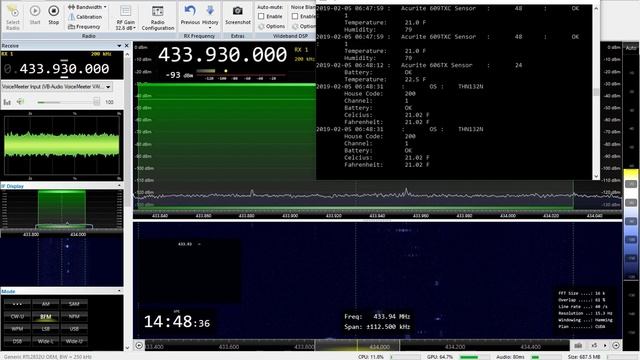Screen dimensions: 640x360
Task: Select CW-U mode
Action: click(17, 316)
